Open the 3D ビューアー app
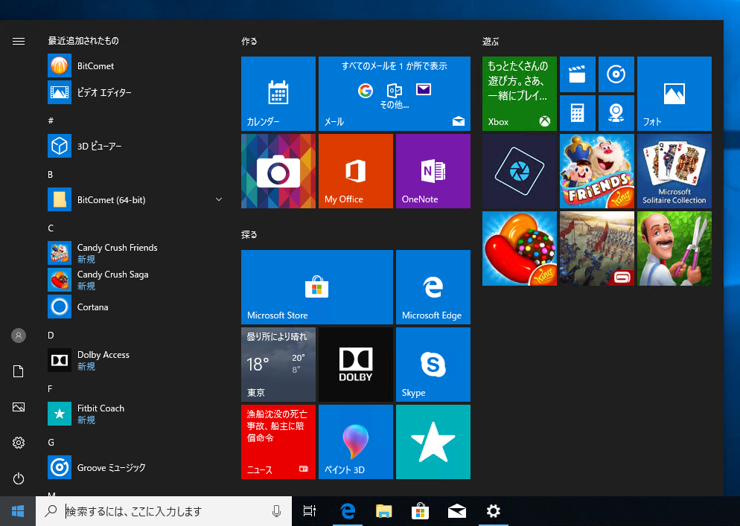This screenshot has height=526, width=740. click(x=135, y=146)
